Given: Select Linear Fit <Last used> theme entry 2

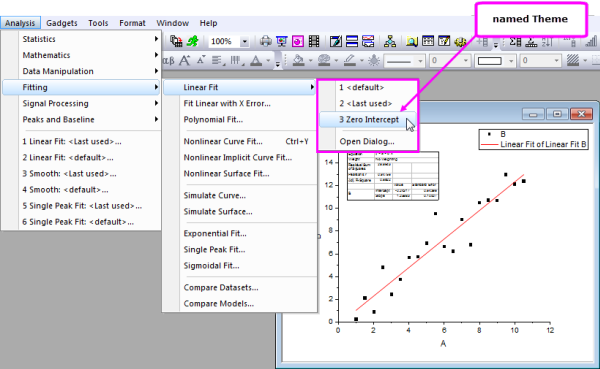Looking at the screenshot, I should (367, 103).
